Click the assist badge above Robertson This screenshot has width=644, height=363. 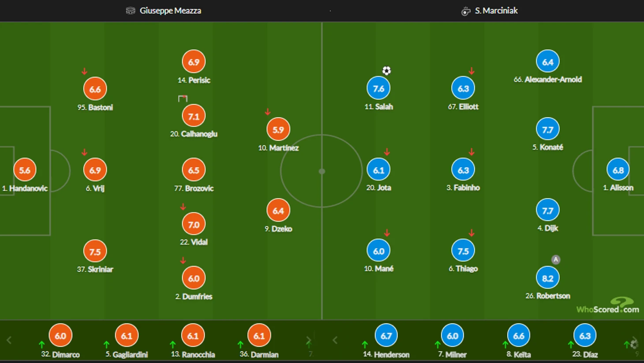tap(556, 260)
